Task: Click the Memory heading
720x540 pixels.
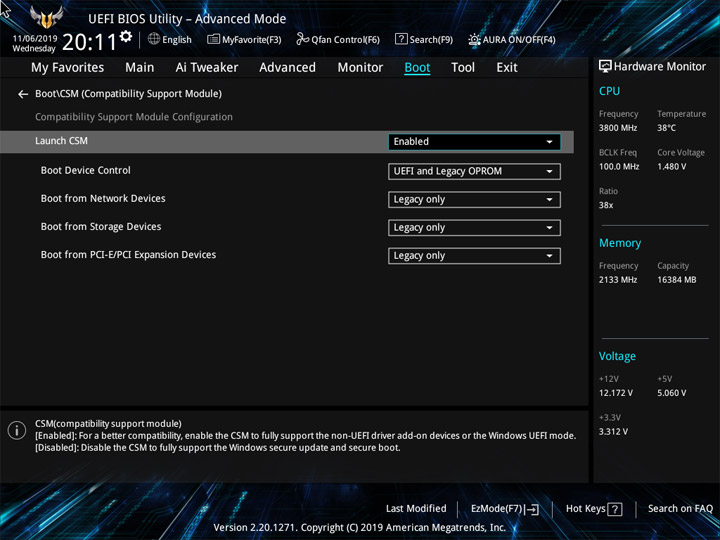Action: coord(620,243)
